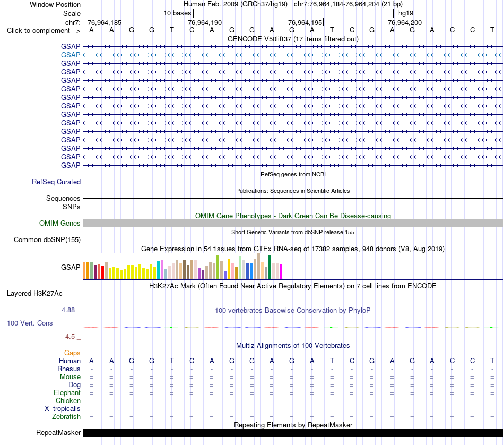Screen dimensions: 504x445
Task: Open the Common dbSNP(155) track label
Action: [x=47, y=239]
